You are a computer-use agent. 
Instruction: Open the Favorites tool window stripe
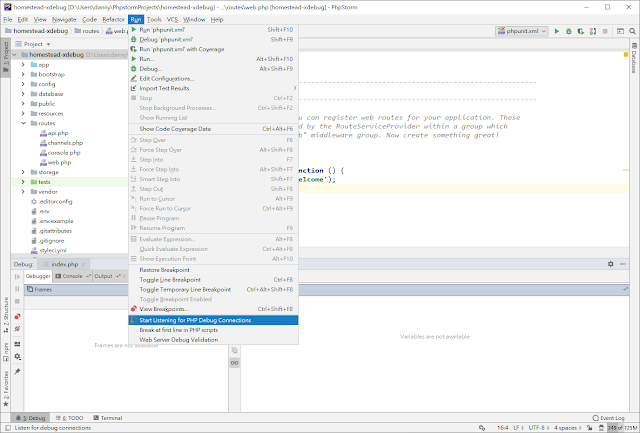6,388
